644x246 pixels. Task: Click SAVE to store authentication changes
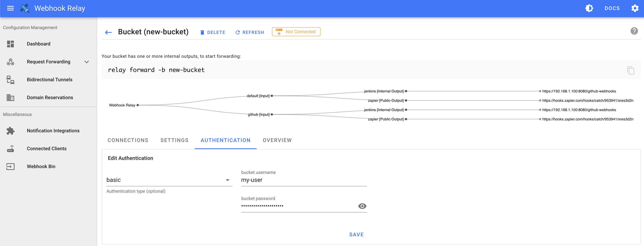point(356,234)
